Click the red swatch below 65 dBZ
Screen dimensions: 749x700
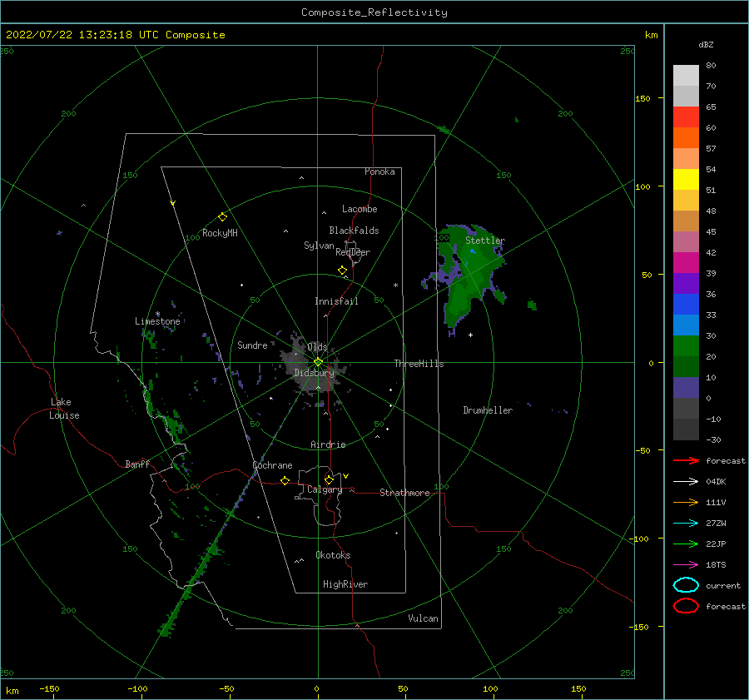coord(686,117)
